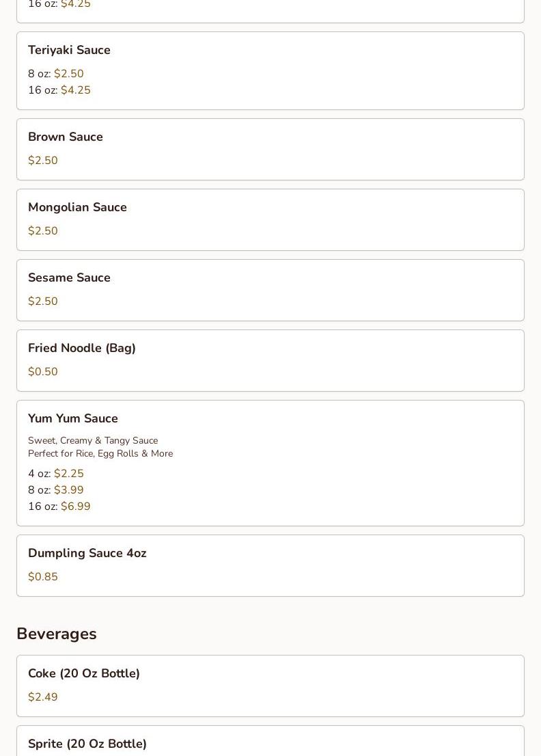Click Mongolian Sauce $2.50 price
Screen dimensions: 541x756
43,231
